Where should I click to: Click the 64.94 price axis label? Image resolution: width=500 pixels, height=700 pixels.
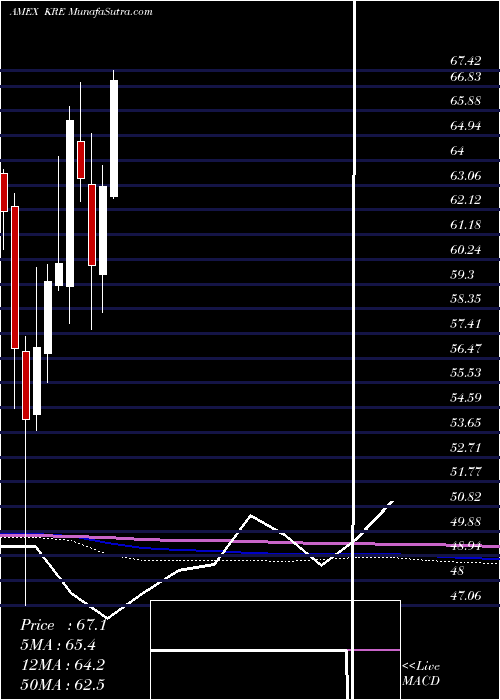[464, 126]
